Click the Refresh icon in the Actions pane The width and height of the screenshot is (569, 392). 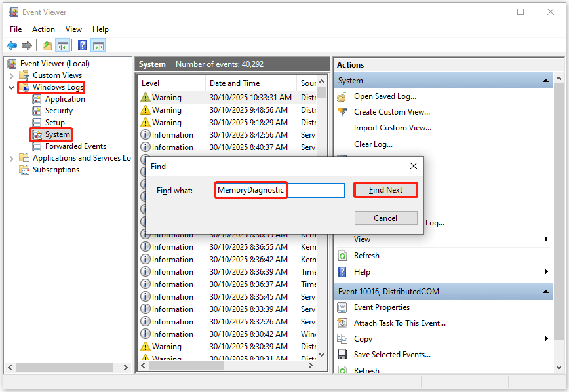pos(342,255)
